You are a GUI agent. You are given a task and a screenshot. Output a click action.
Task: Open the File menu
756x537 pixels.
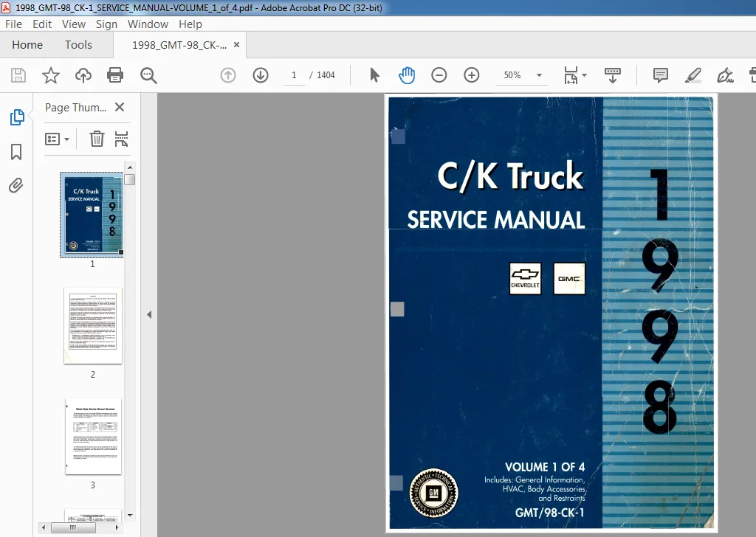(13, 24)
